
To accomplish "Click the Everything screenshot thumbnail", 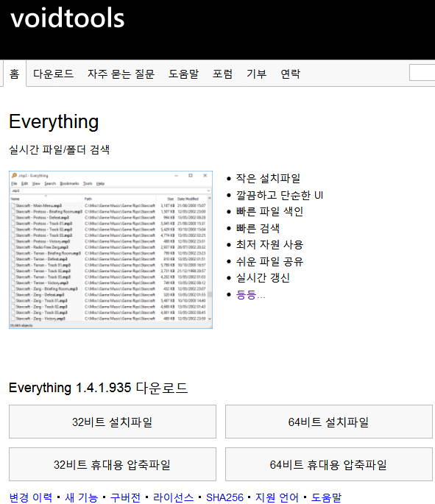I will pyautogui.click(x=111, y=249).
